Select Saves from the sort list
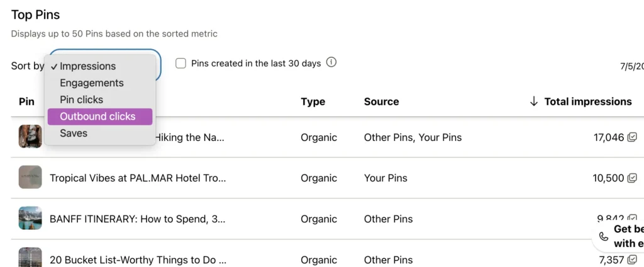The image size is (644, 267). point(74,133)
